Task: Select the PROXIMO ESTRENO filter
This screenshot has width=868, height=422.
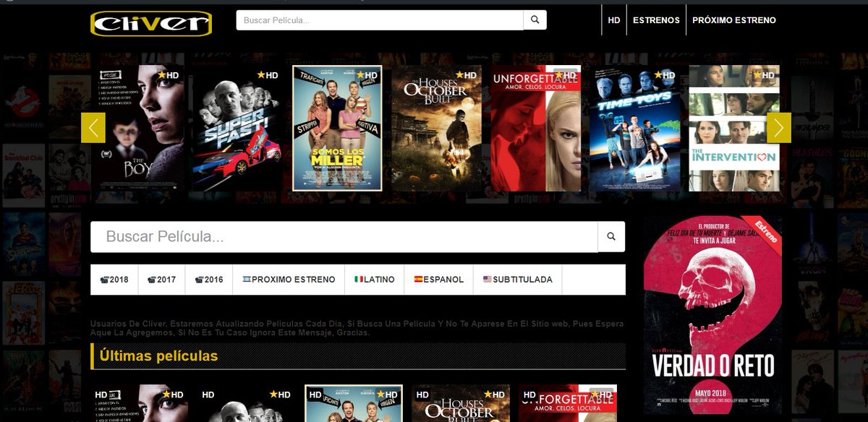Action: point(289,280)
